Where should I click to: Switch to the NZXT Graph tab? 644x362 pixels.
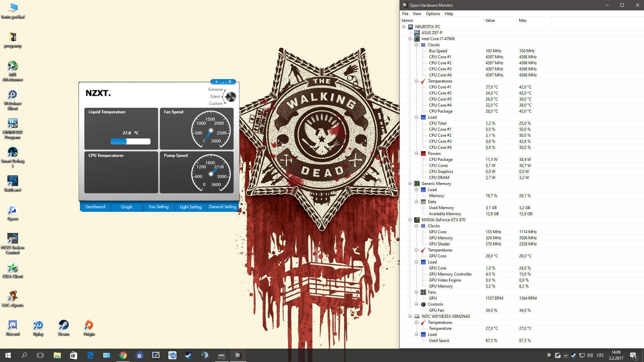point(126,207)
